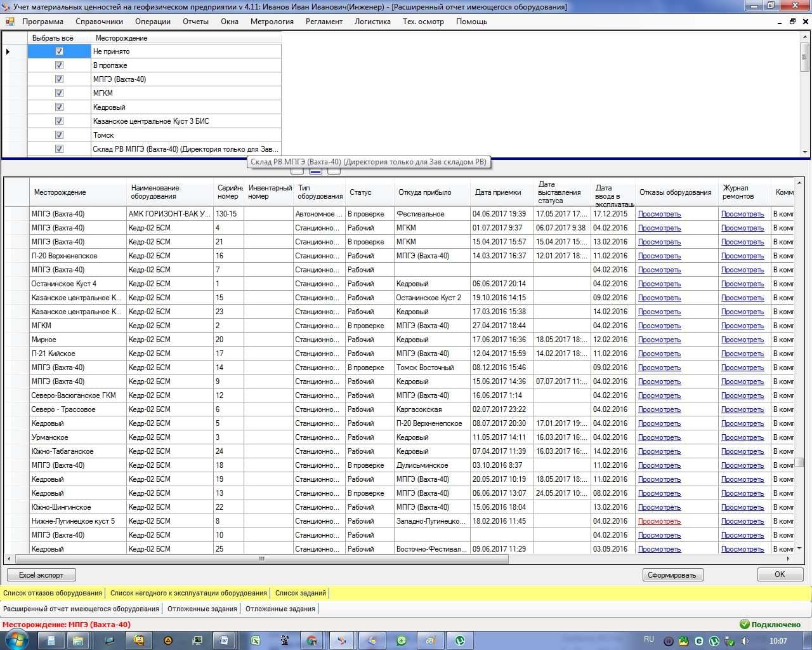812x650 pixels.
Task: Toggle the 'Томск' filter checkbox
Action: (59, 135)
